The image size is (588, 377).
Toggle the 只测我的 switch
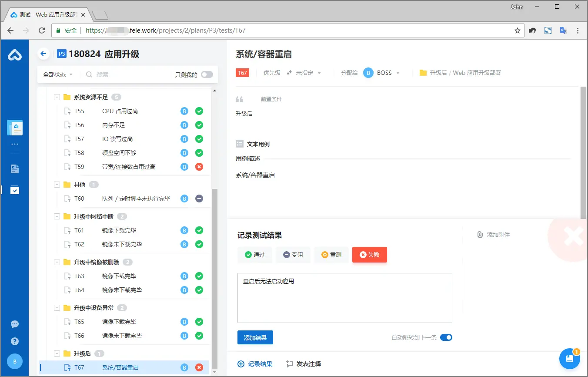click(x=207, y=74)
